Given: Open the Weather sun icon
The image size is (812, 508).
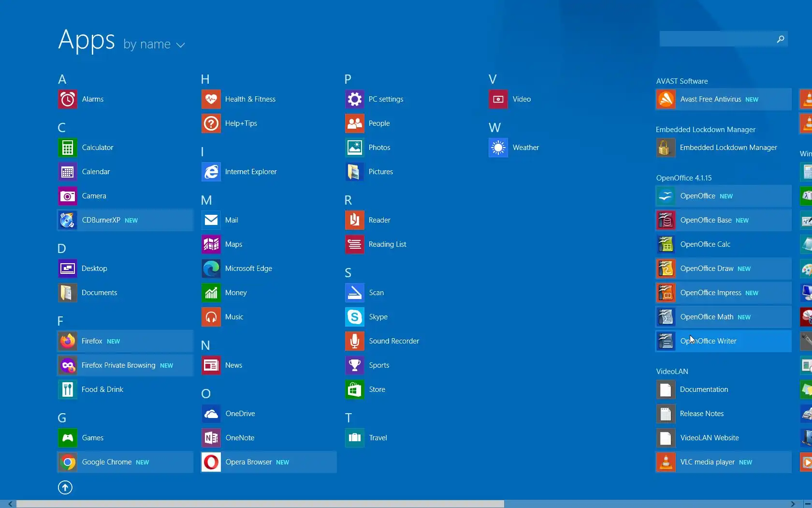Looking at the screenshot, I should (x=498, y=148).
